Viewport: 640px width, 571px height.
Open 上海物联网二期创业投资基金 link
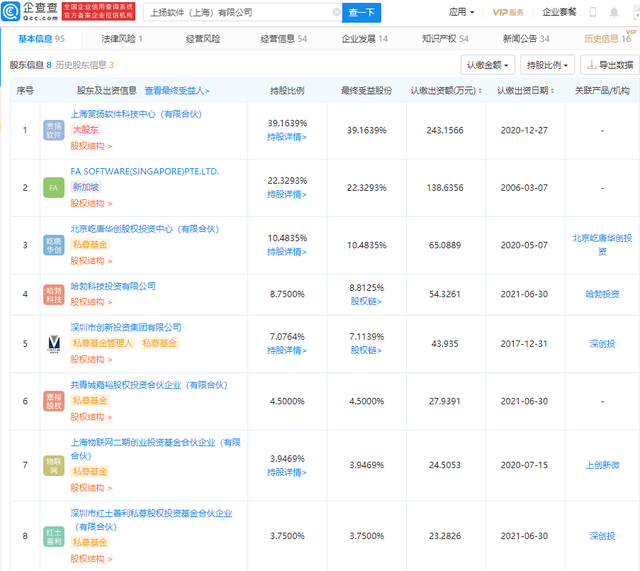[x=156, y=449]
